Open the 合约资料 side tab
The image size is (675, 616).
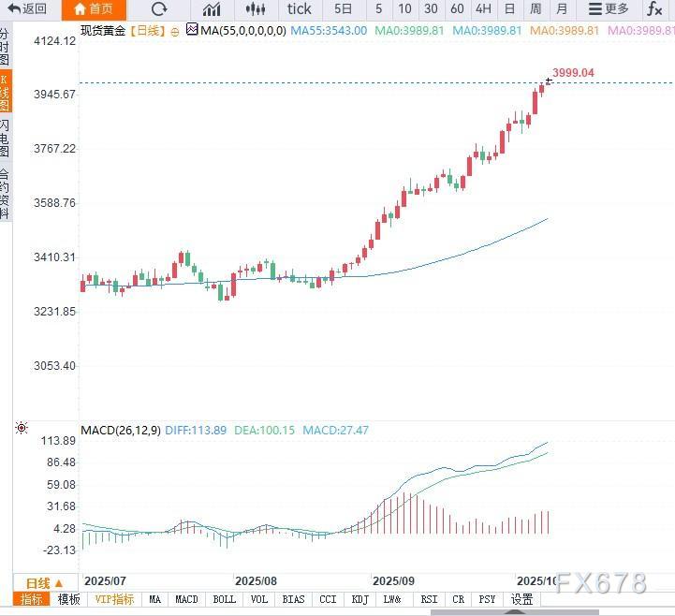(x=6, y=193)
